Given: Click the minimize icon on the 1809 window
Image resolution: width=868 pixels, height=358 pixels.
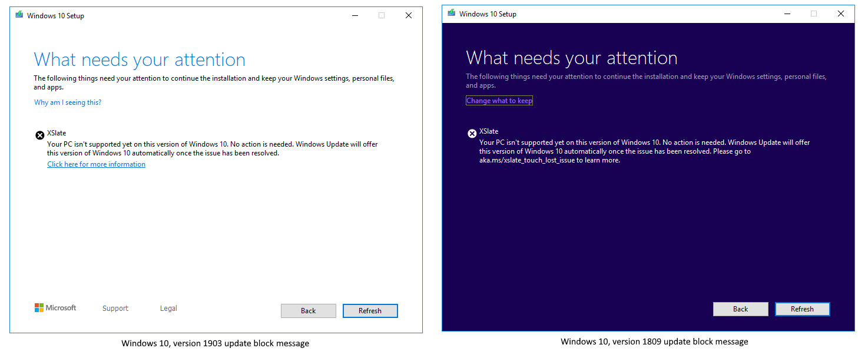Looking at the screenshot, I should (x=787, y=13).
